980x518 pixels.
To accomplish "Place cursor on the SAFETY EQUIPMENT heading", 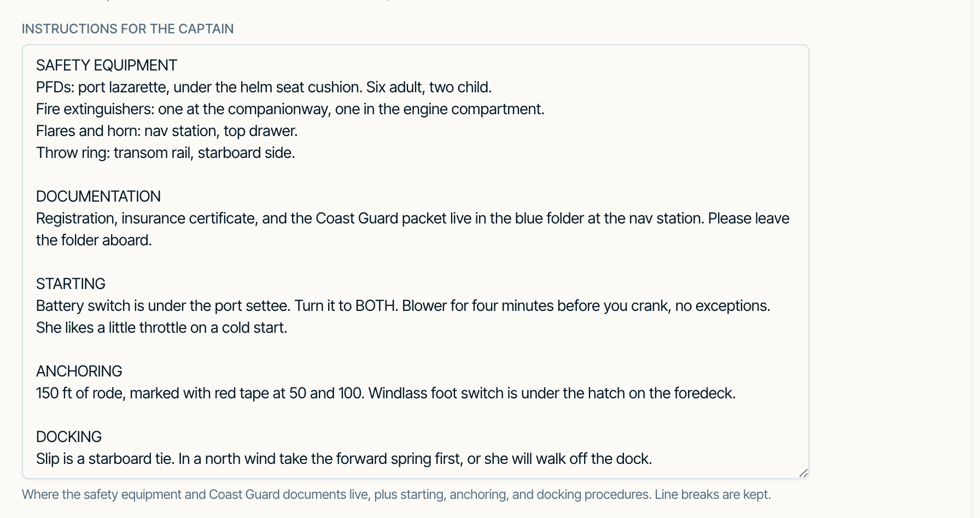I will point(107,66).
